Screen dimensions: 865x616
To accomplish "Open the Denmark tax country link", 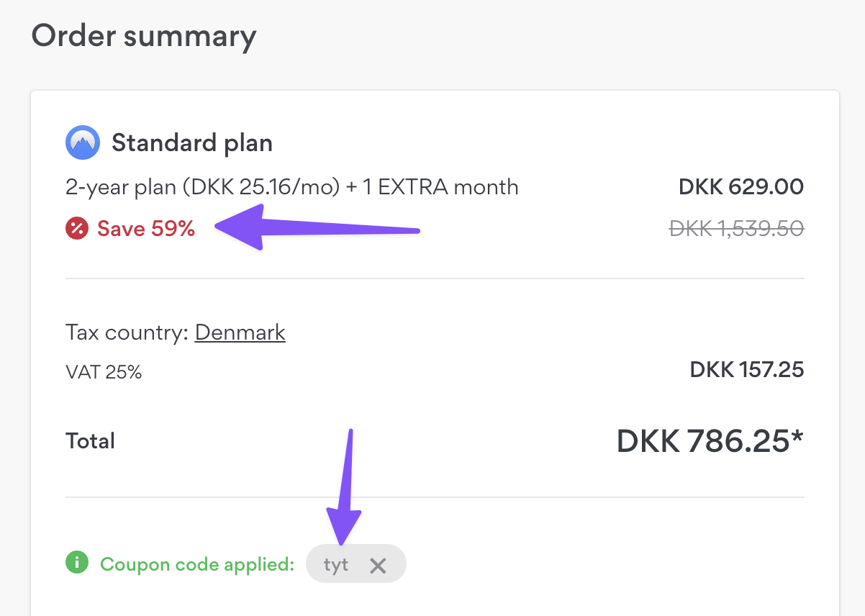I will (x=240, y=332).
